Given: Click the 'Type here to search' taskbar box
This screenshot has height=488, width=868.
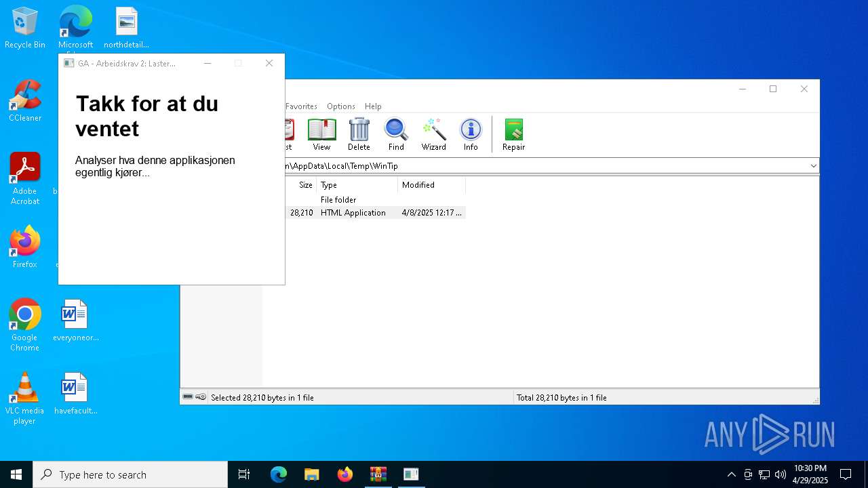Looking at the screenshot, I should pyautogui.click(x=130, y=474).
